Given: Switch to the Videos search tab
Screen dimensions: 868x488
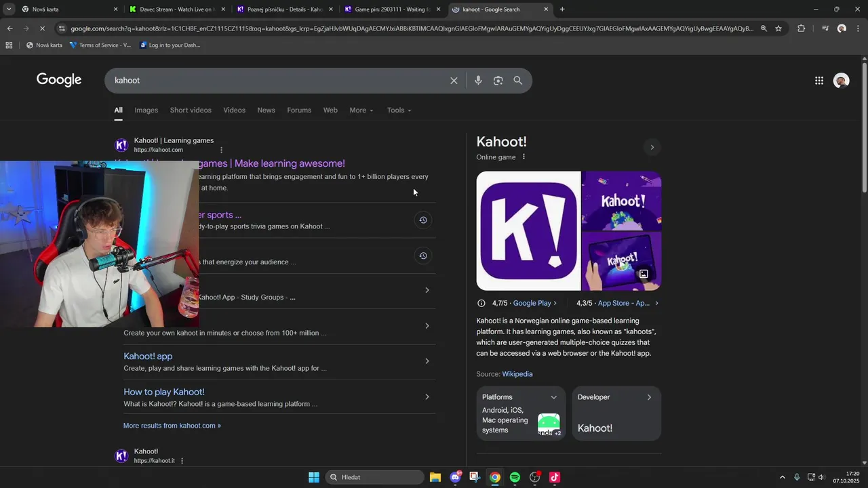Looking at the screenshot, I should point(234,110).
